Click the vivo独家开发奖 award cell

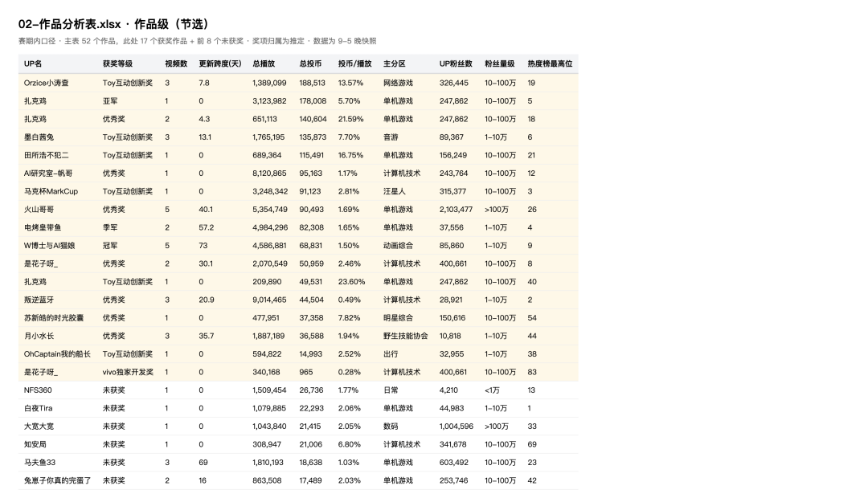click(128, 372)
